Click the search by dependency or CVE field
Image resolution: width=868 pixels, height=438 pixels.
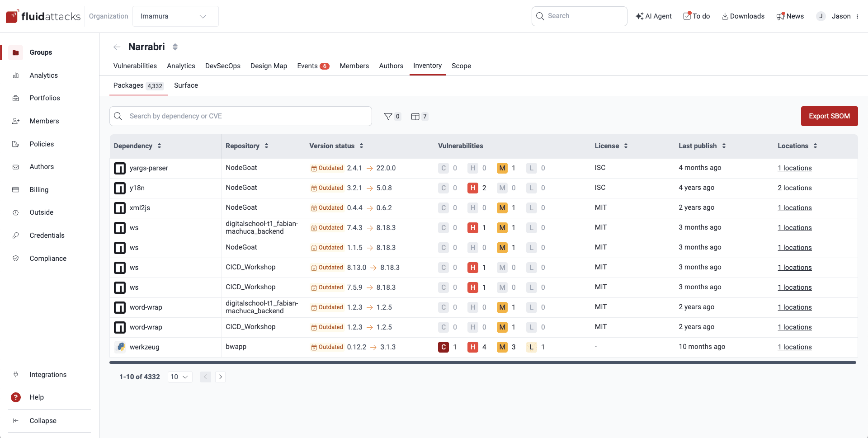241,116
